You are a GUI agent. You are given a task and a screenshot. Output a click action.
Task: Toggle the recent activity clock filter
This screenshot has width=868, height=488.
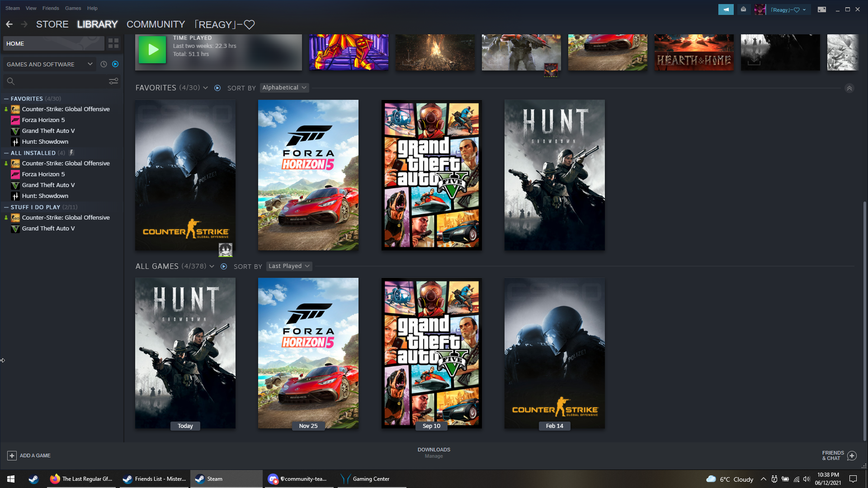point(104,64)
